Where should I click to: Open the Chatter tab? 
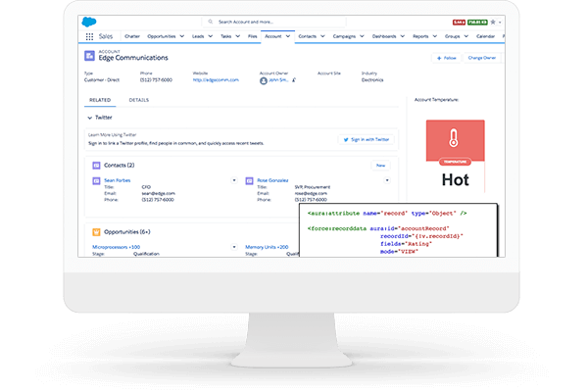[132, 36]
